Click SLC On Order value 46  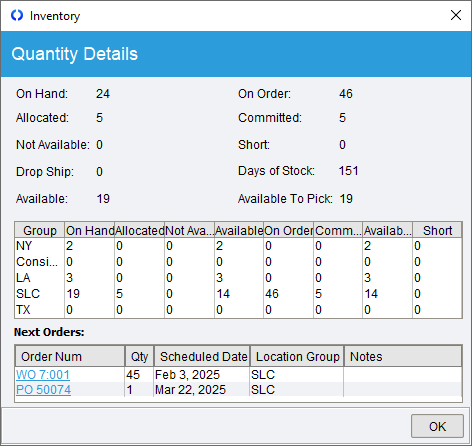[x=272, y=294]
